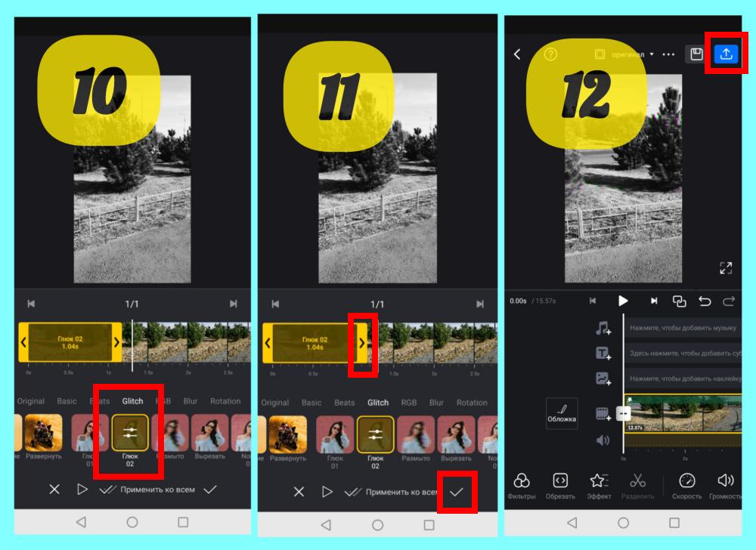Viewport: 756px width, 550px height.
Task: Tap the add music track icon
Action: (603, 329)
